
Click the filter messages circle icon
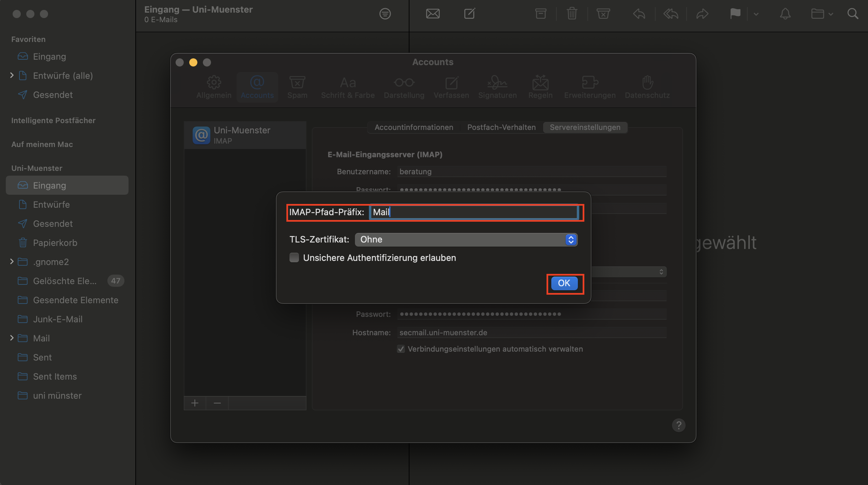[x=385, y=14]
